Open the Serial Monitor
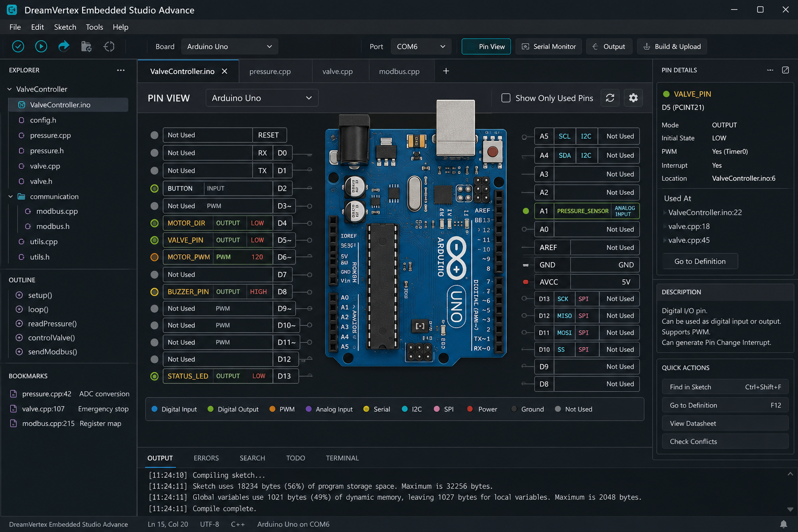This screenshot has width=798, height=532. [x=549, y=46]
